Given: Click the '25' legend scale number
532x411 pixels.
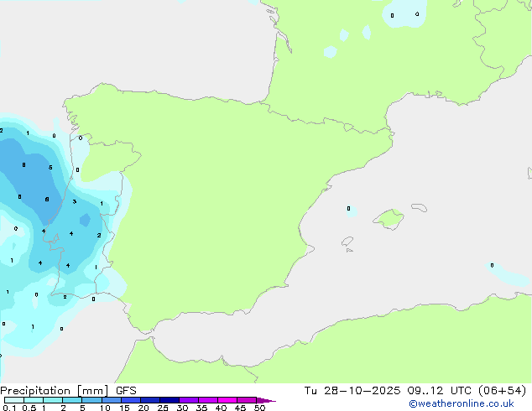Looking at the screenshot, I should (163, 408).
